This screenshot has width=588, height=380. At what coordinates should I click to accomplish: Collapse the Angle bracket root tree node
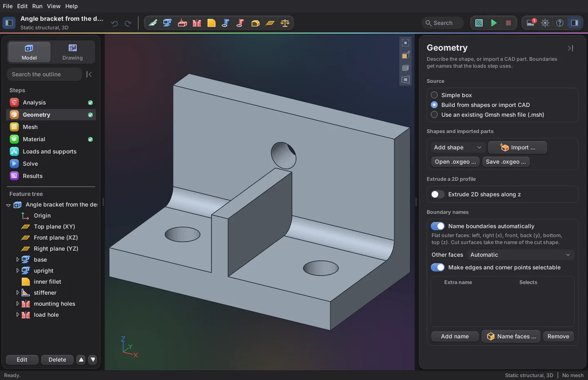click(x=8, y=205)
